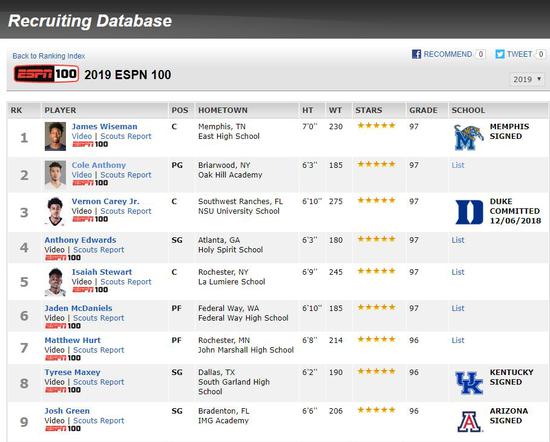Open Cole Anthony's school List link
The width and height of the screenshot is (550, 442).
(457, 165)
